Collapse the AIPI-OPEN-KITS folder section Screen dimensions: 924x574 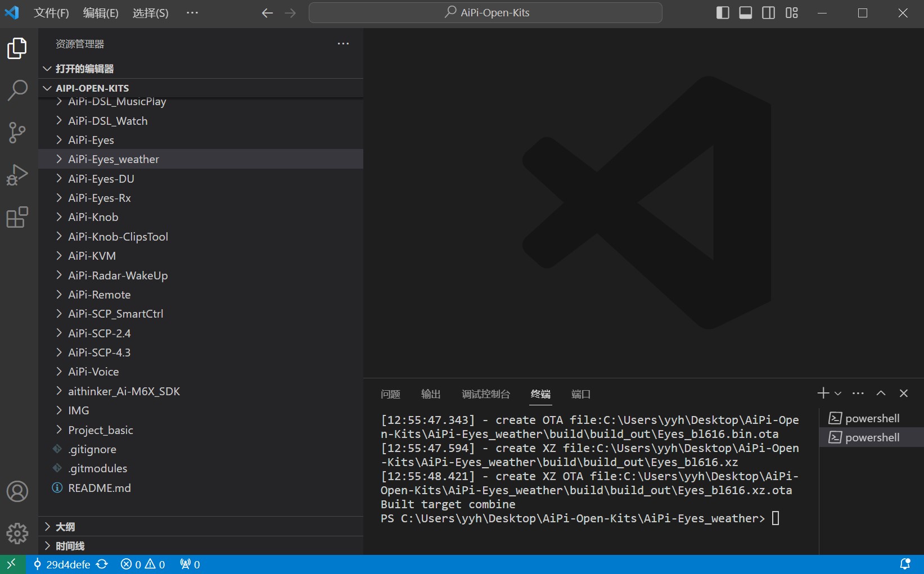tap(201, 88)
